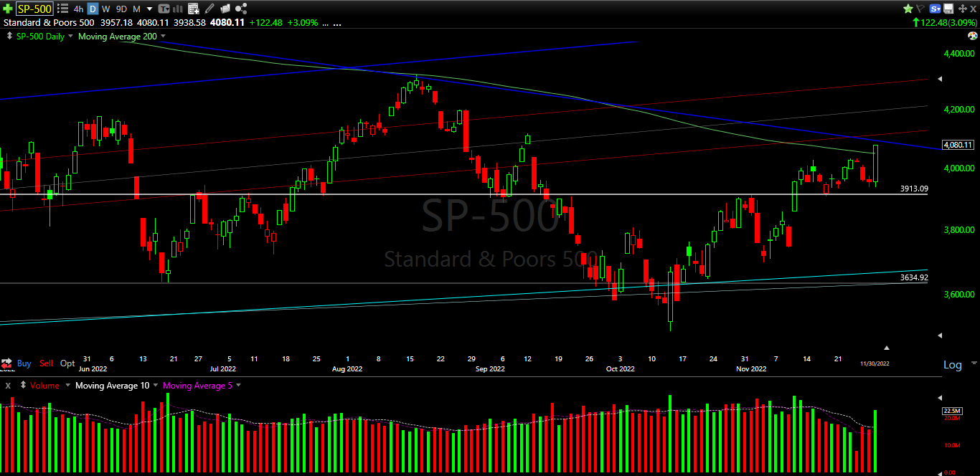980x476 pixels.
Task: Switch to the 4h timeframe
Action: click(78, 9)
